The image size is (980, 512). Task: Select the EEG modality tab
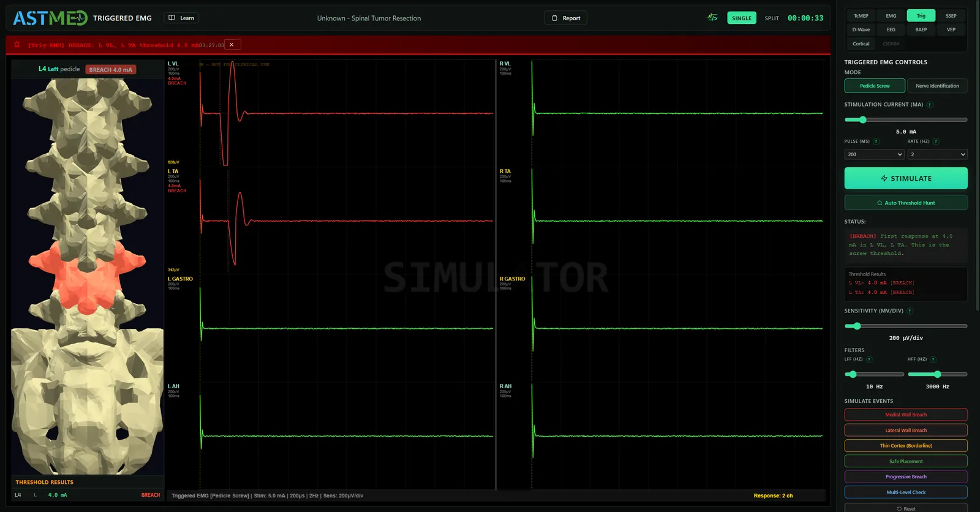[x=891, y=29]
